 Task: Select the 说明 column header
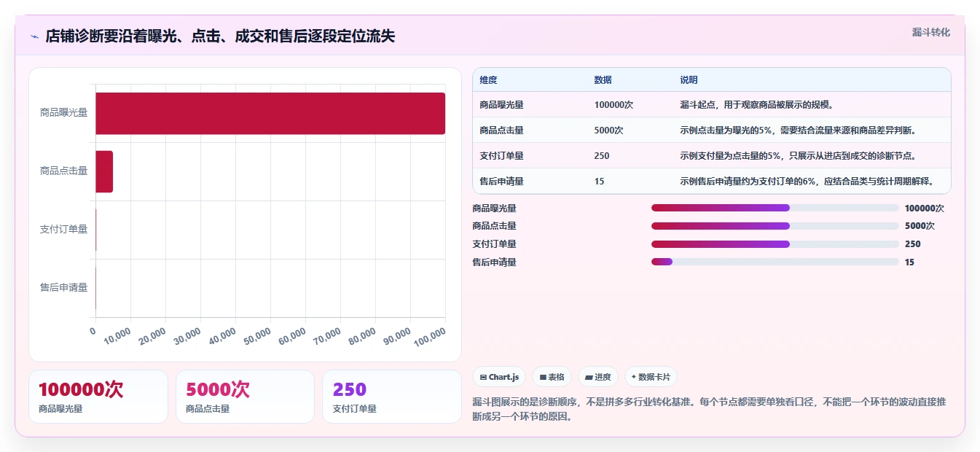point(689,79)
